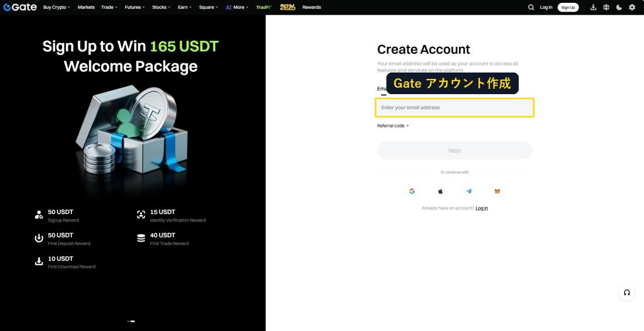The width and height of the screenshot is (644, 331).
Task: Open the Square dropdown menu
Action: tap(208, 8)
